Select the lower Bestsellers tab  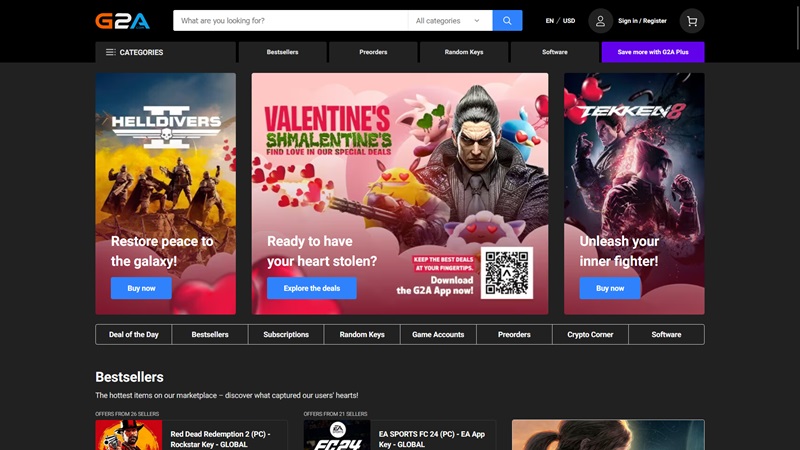click(210, 335)
